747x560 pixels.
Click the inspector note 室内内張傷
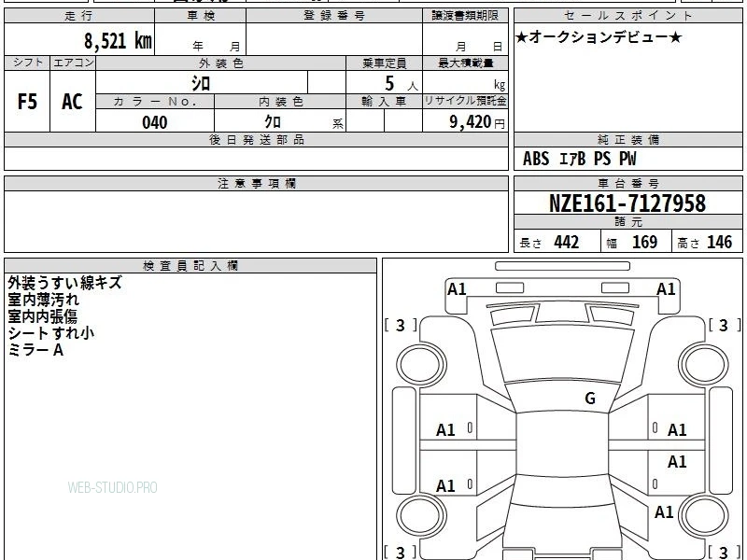[x=42, y=316]
